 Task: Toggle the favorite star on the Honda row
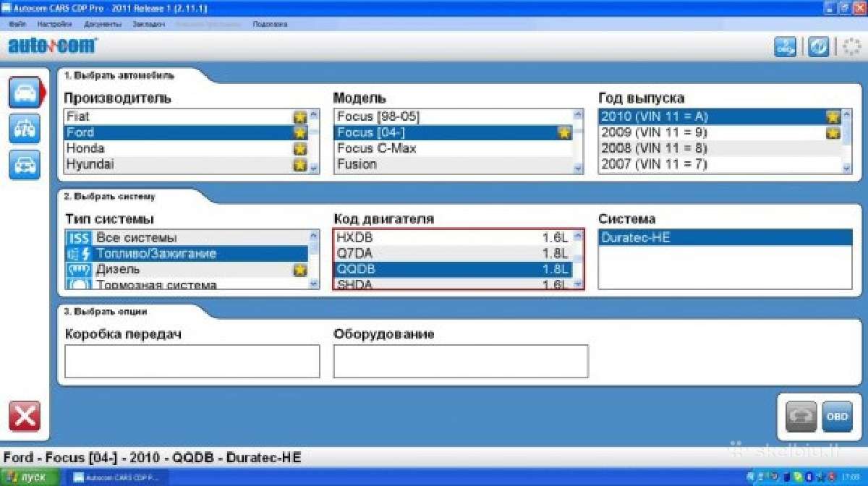(300, 149)
